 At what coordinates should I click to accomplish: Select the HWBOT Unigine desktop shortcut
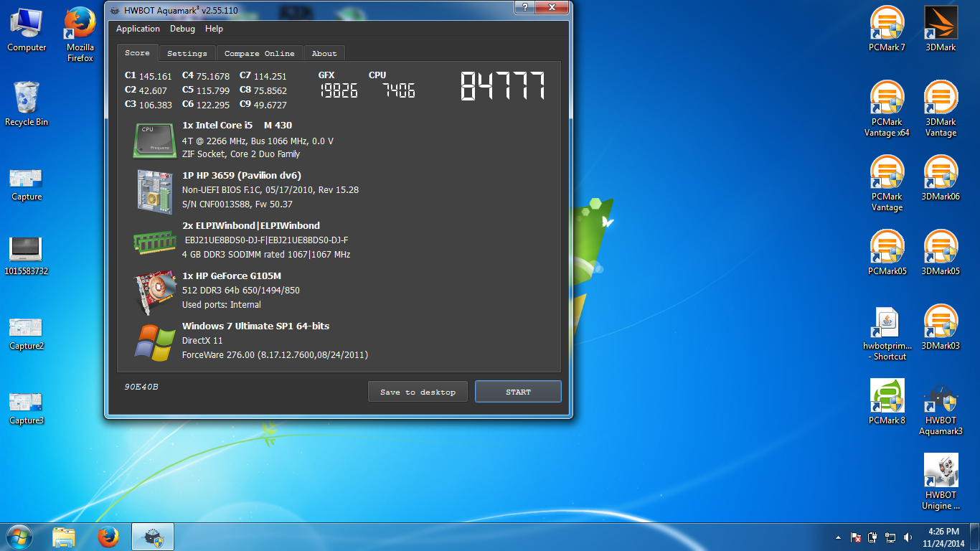[941, 482]
